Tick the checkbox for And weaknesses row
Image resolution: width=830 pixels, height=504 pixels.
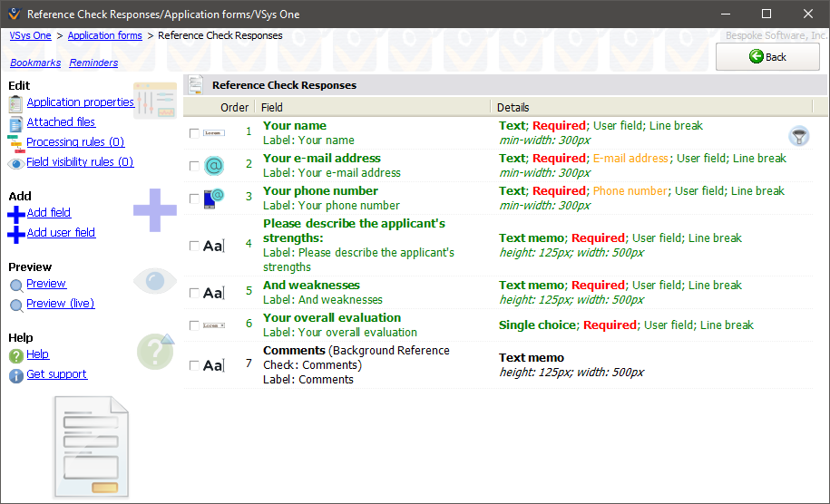point(194,293)
